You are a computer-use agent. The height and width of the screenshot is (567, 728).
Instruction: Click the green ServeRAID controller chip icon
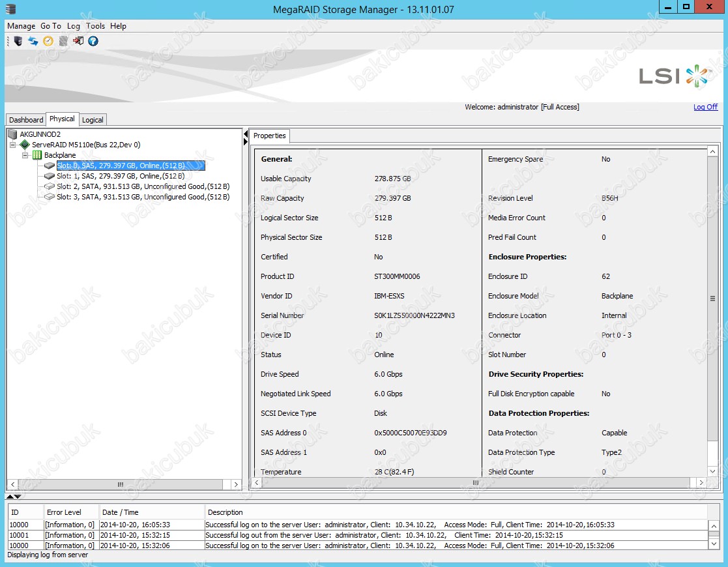point(25,145)
